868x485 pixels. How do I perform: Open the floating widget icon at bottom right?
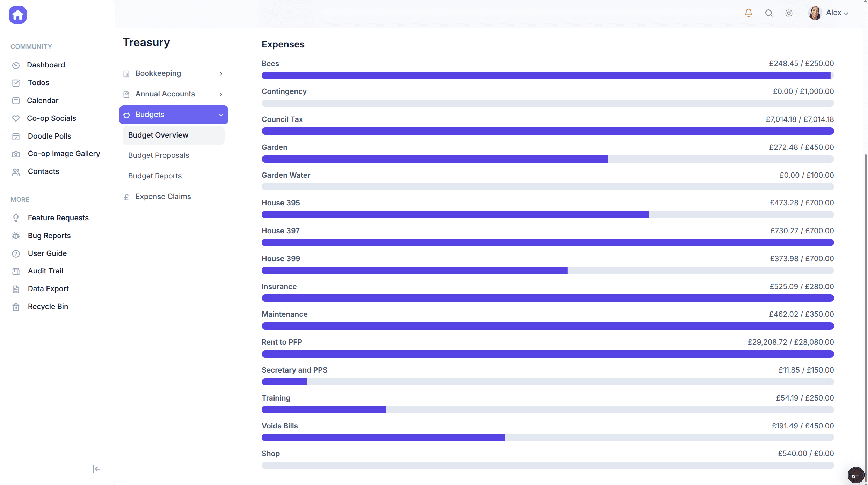coord(855,475)
